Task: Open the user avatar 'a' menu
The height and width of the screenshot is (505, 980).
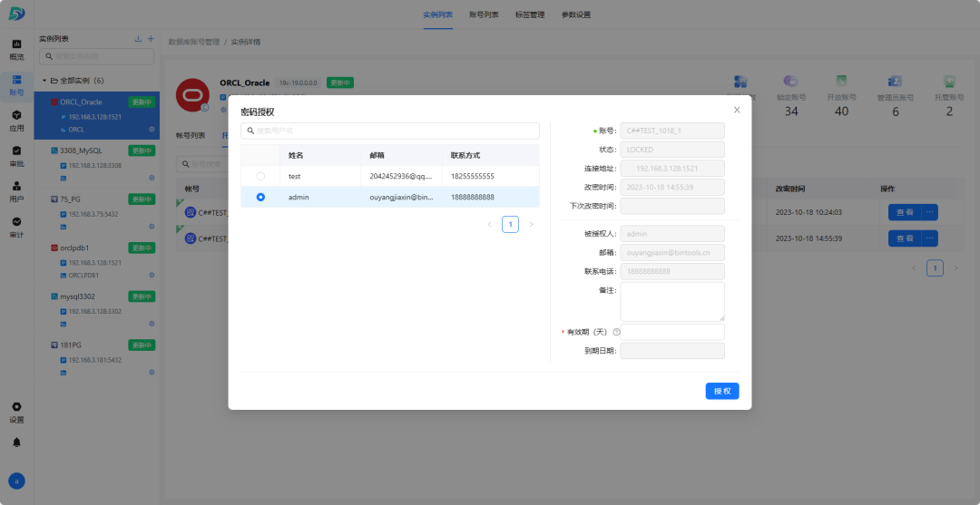Action: pyautogui.click(x=17, y=481)
